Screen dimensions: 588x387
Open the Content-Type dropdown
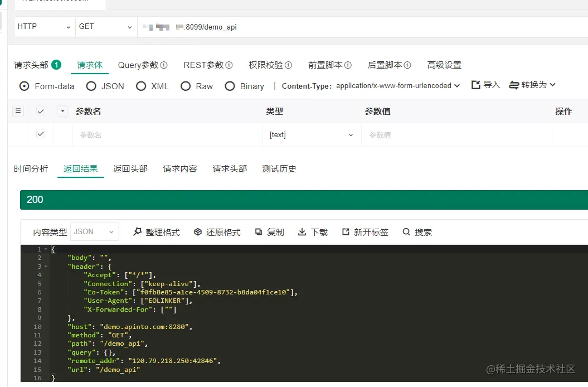[x=398, y=85]
